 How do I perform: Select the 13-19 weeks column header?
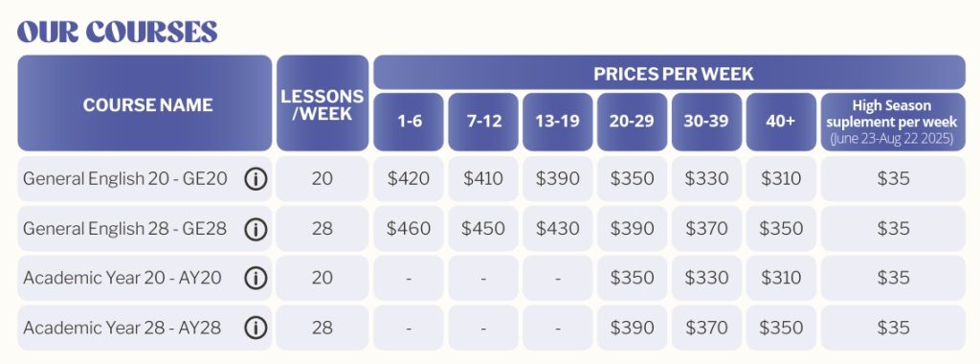(x=558, y=122)
